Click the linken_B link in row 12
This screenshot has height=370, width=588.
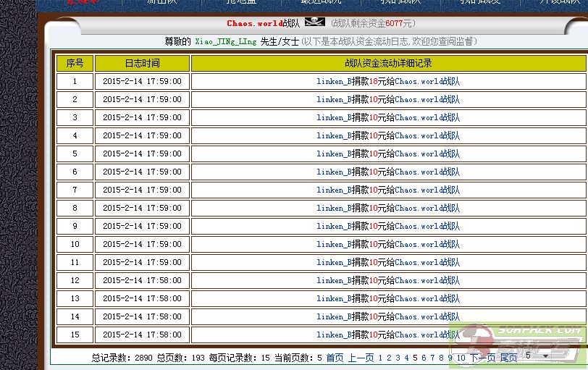334,280
